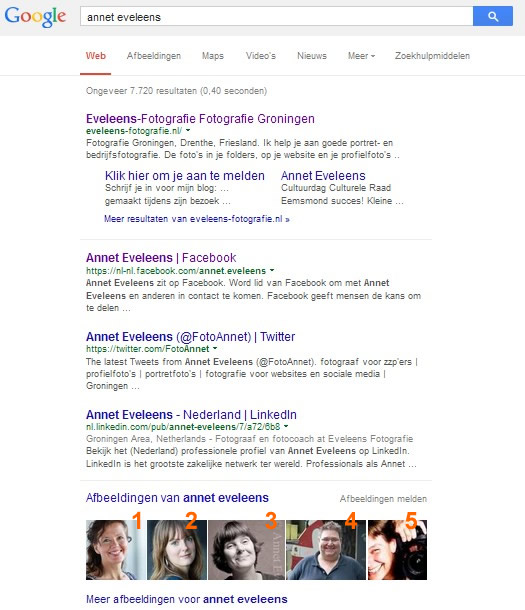Viewport: 525px width, 610px height.
Task: Click in the search box containing annet eveleens
Action: point(276,16)
